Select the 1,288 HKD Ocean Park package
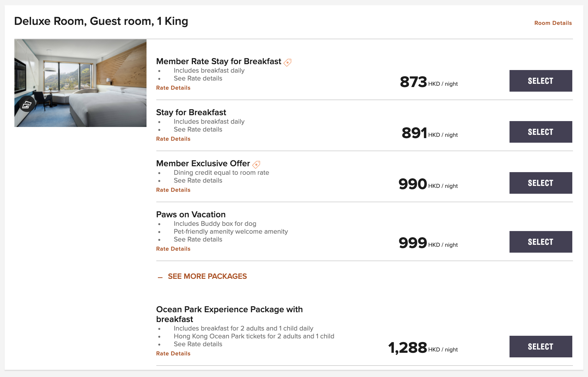 pos(540,347)
